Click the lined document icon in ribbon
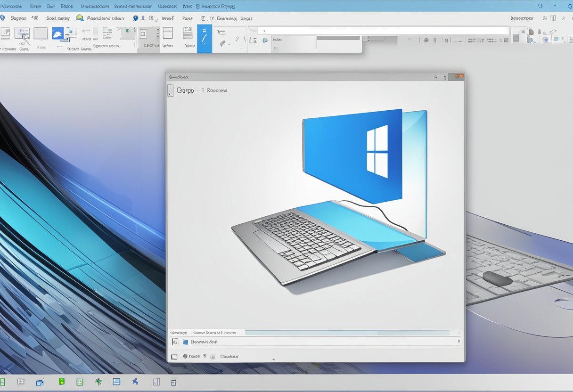The height and width of the screenshot is (392, 573). 188,33
